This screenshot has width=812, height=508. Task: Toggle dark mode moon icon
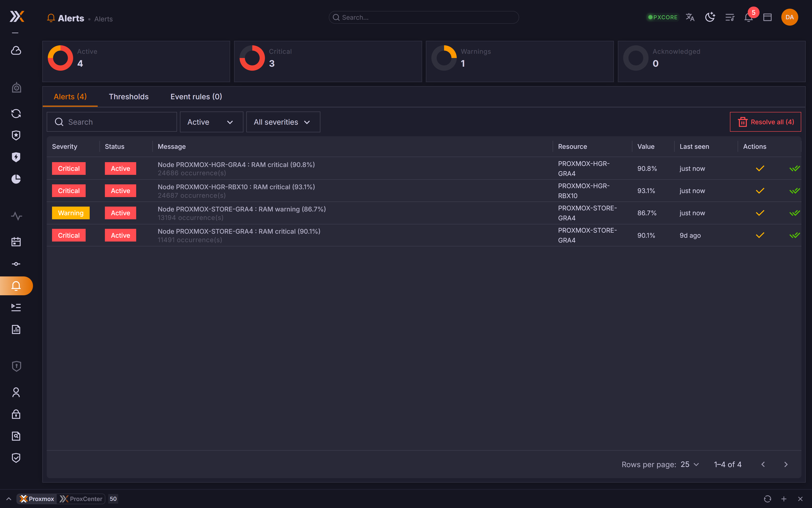tap(710, 17)
